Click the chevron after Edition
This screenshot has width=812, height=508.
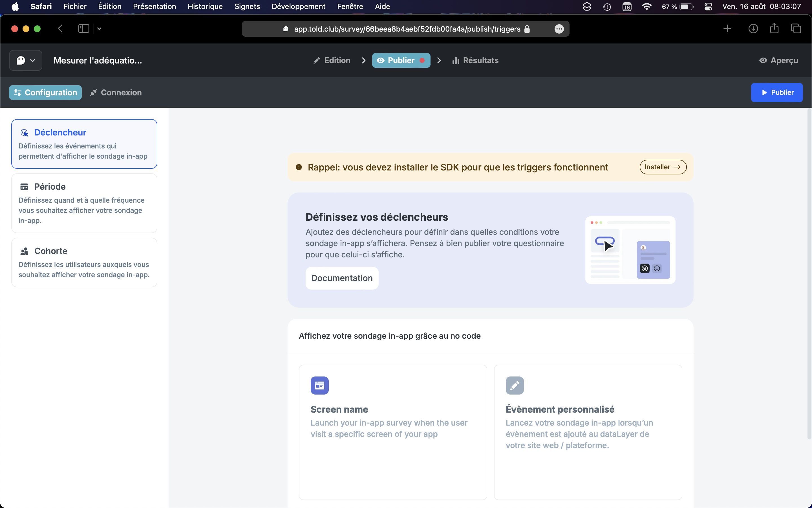click(x=363, y=60)
